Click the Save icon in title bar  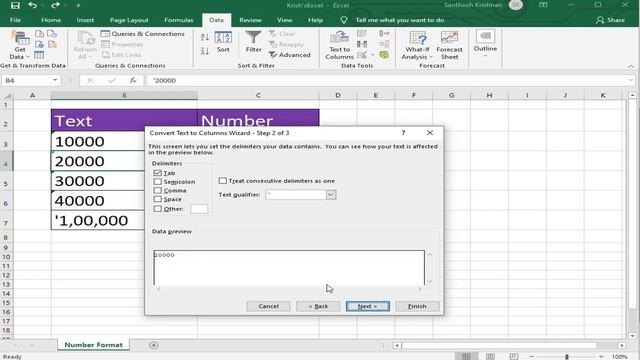coord(15,5)
